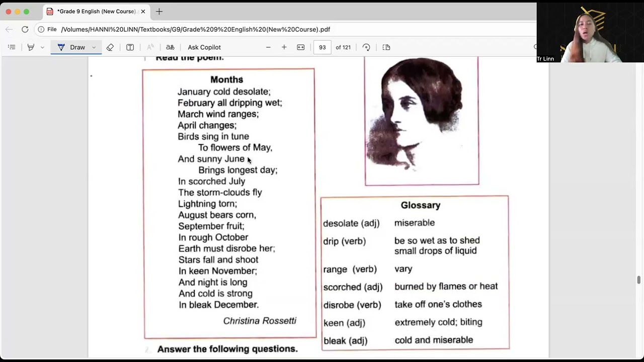Click the line 'September fruit;'
This screenshot has height=362, width=644.
tap(211, 226)
